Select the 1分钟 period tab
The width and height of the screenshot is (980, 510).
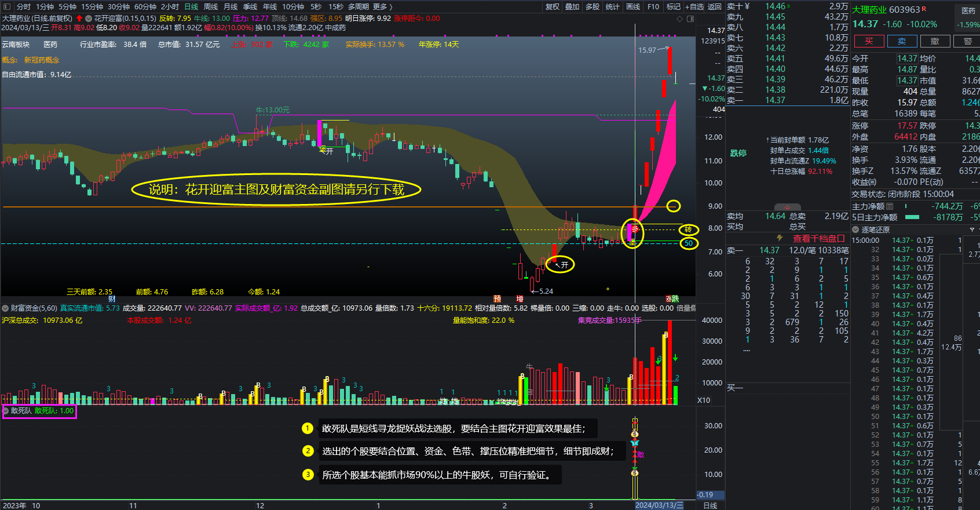click(45, 6)
